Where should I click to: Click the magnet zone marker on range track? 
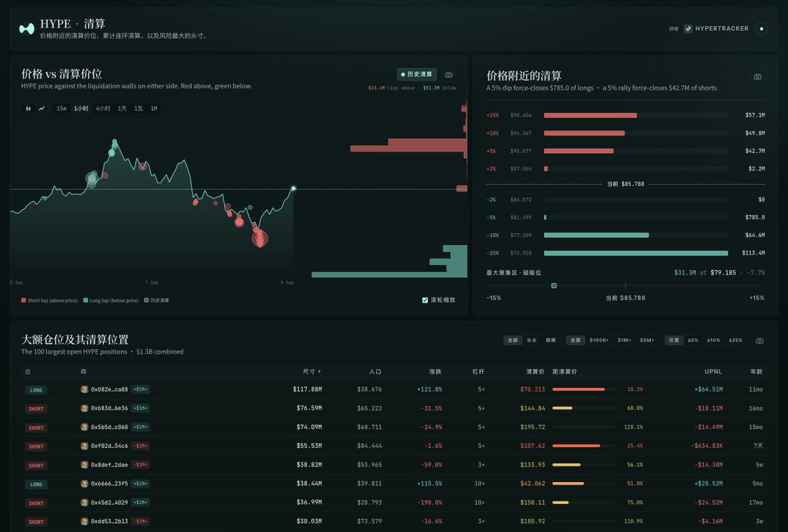pyautogui.click(x=554, y=286)
